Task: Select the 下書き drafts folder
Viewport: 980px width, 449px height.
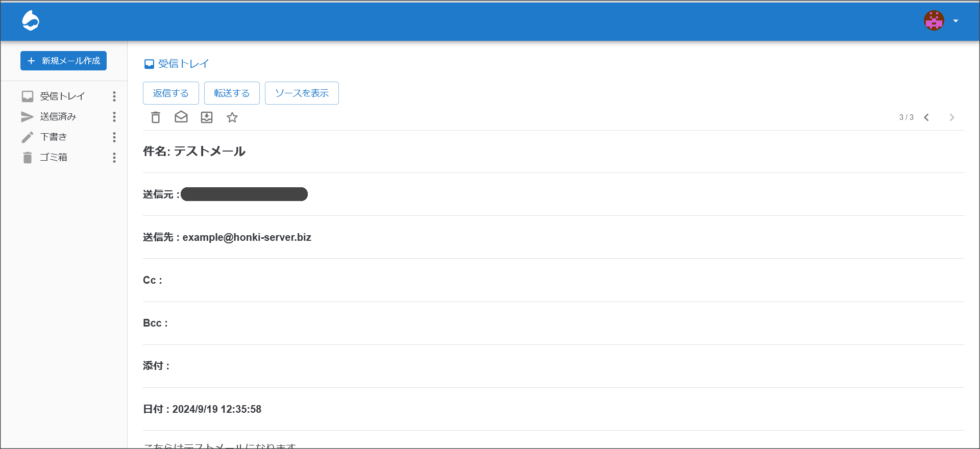Action: coord(53,137)
